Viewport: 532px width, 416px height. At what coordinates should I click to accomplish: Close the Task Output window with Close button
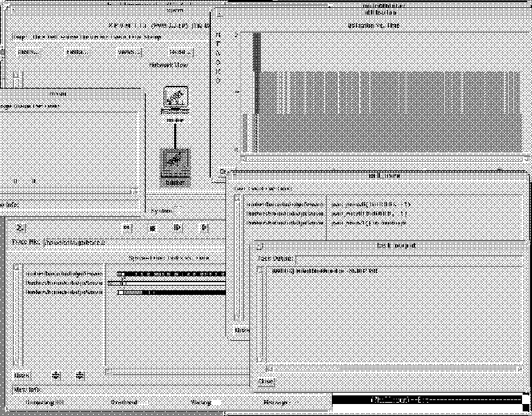coord(265,381)
